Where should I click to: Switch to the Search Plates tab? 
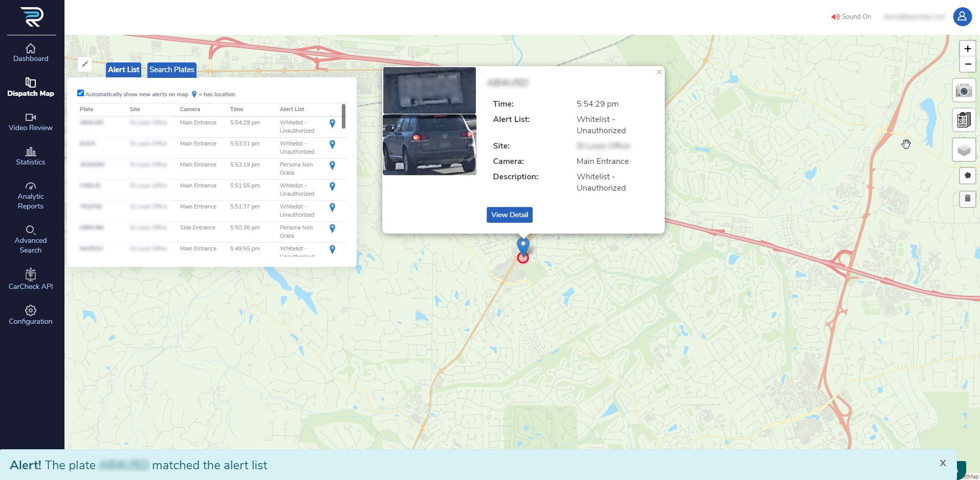click(x=171, y=70)
